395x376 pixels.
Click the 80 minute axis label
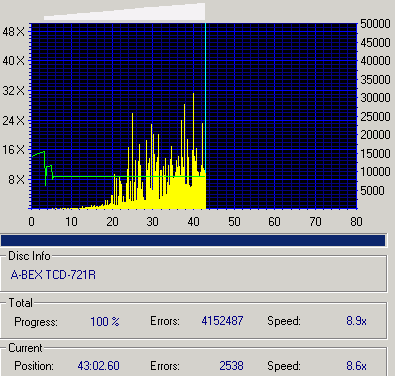pyautogui.click(x=356, y=222)
